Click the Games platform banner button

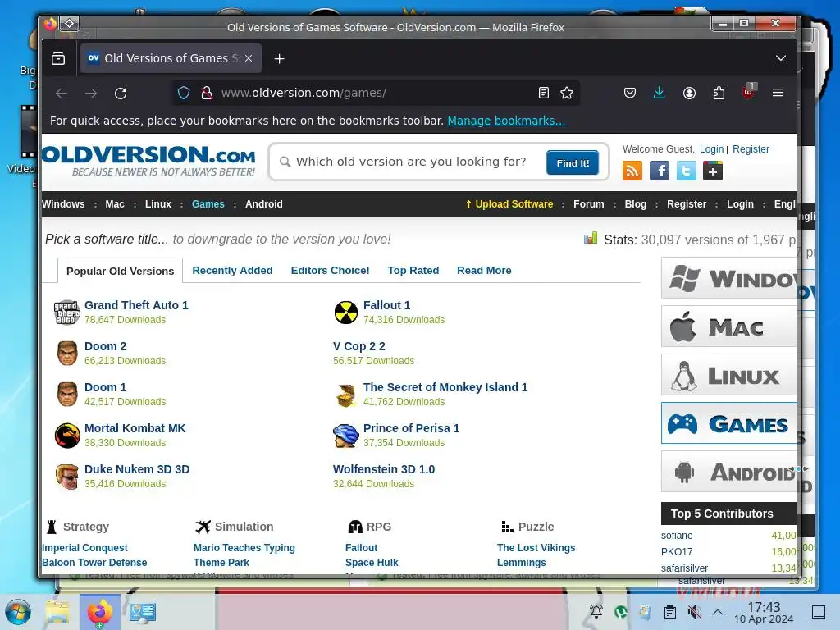point(729,423)
